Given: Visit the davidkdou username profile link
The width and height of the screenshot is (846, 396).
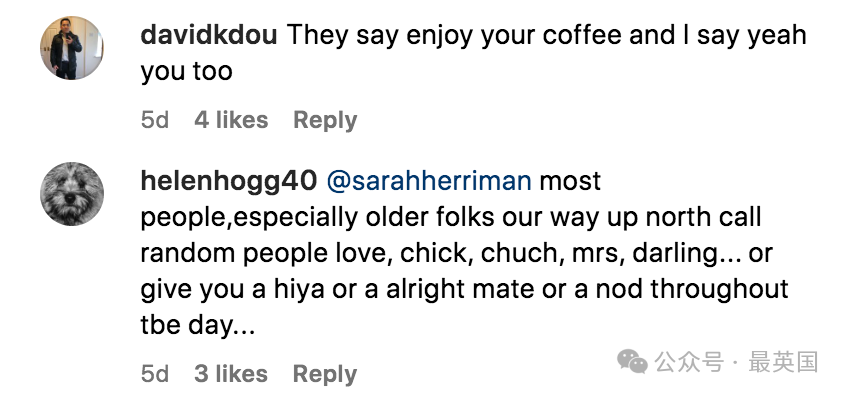Looking at the screenshot, I should [x=209, y=36].
